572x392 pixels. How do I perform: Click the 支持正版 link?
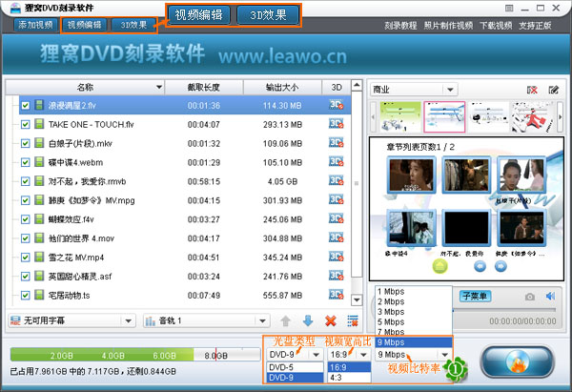click(535, 26)
